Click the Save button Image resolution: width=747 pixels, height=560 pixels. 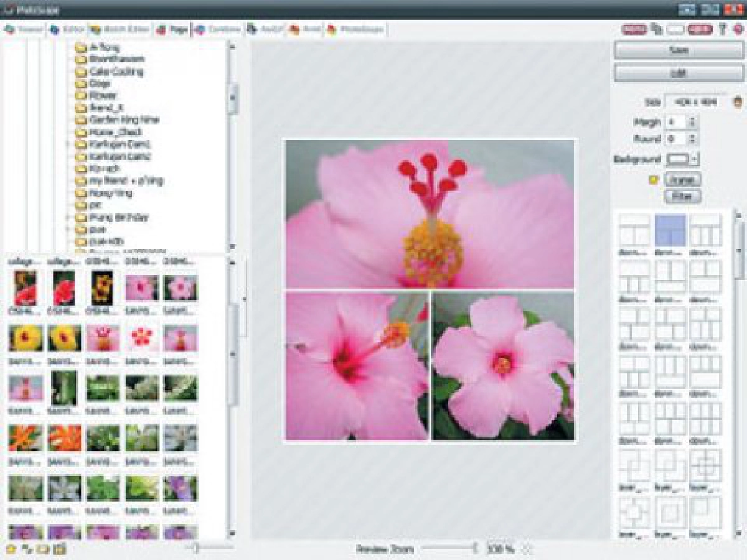pyautogui.click(x=679, y=50)
